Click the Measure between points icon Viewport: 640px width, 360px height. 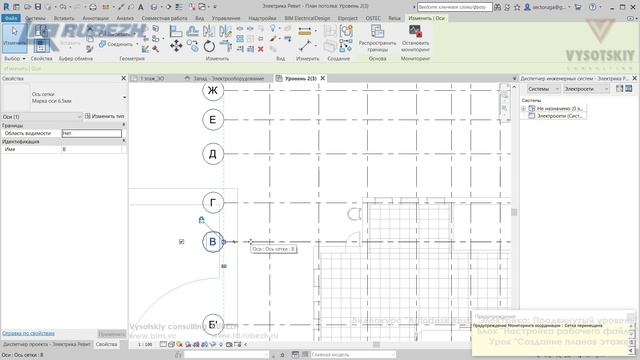coord(305,46)
